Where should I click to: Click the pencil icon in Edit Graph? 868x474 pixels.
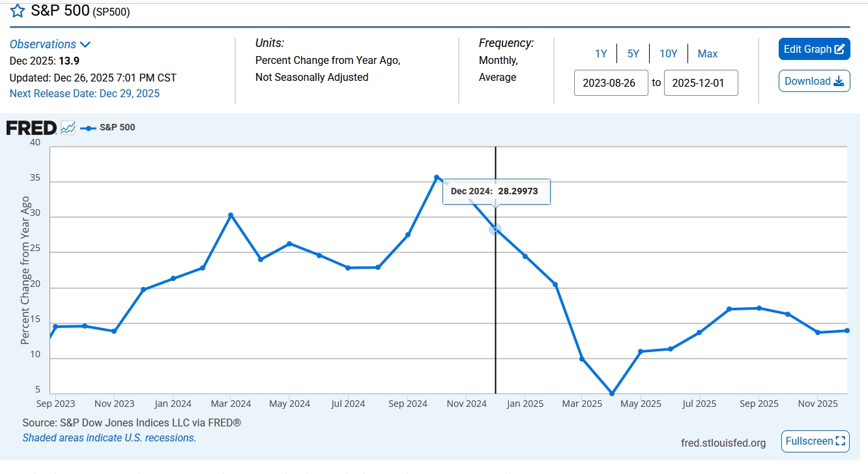pos(839,49)
